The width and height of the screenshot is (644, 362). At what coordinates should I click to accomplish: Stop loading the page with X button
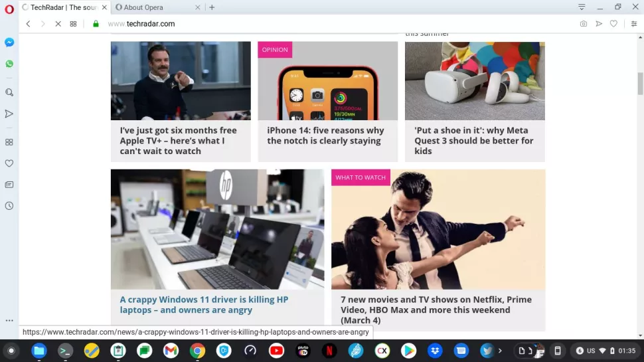(x=58, y=24)
